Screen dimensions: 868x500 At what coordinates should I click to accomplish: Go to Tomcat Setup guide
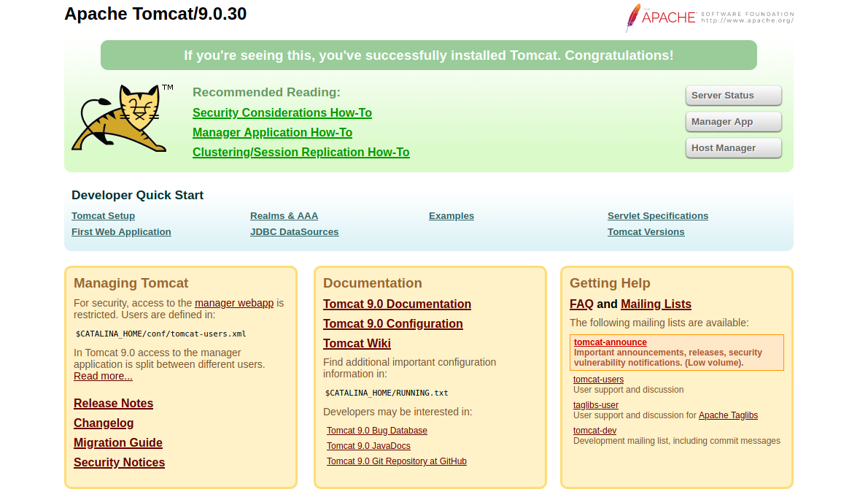103,216
